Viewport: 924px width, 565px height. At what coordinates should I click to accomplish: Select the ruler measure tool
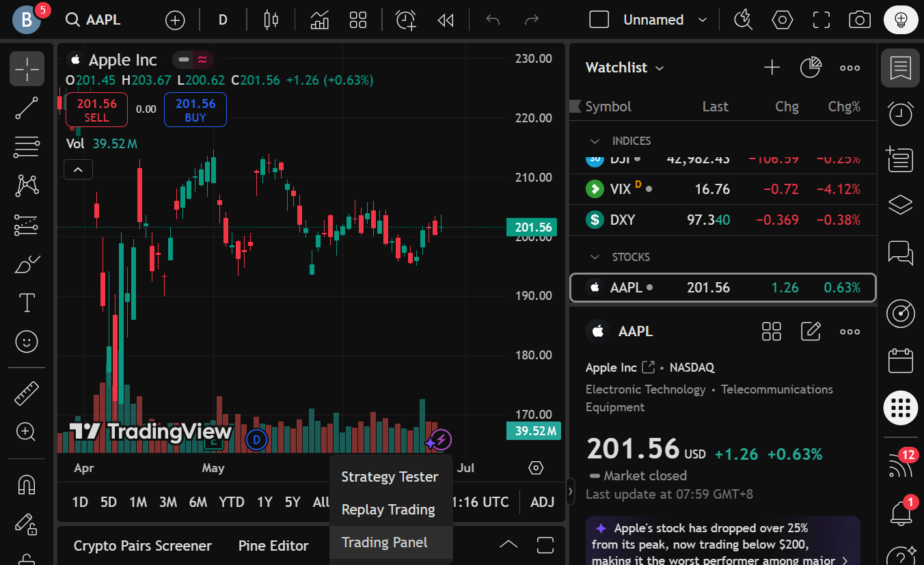click(27, 393)
